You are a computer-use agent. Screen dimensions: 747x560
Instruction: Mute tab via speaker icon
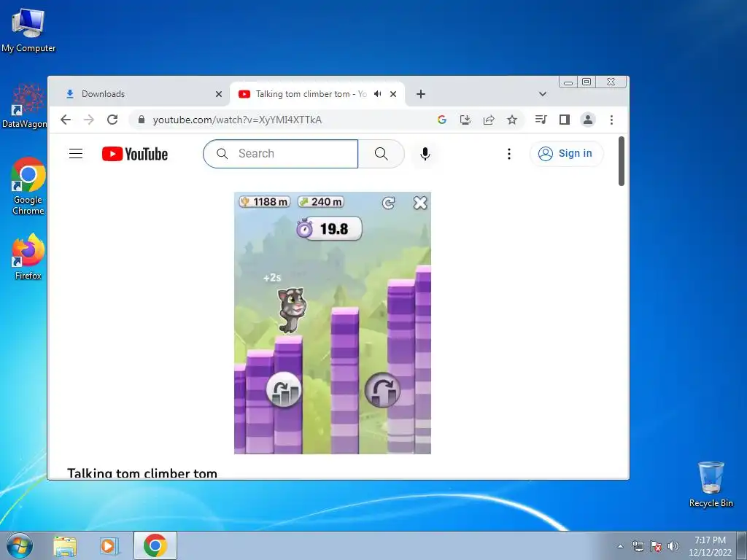click(x=378, y=94)
